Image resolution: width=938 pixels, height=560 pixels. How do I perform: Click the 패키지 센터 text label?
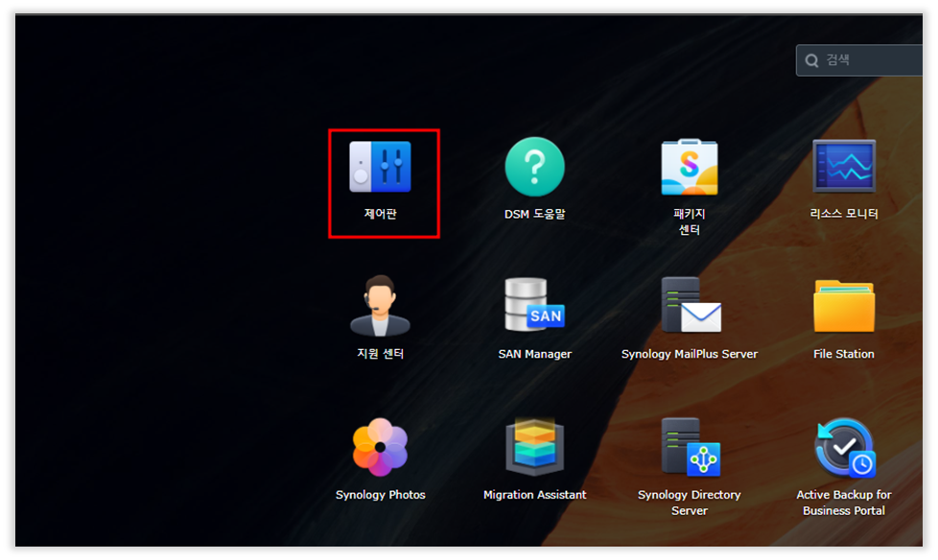point(690,222)
